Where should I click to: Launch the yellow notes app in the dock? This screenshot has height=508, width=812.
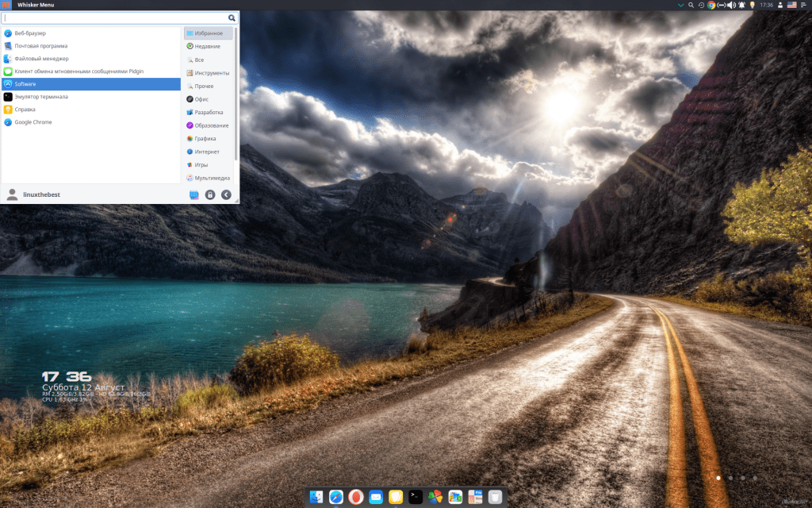tap(396, 497)
